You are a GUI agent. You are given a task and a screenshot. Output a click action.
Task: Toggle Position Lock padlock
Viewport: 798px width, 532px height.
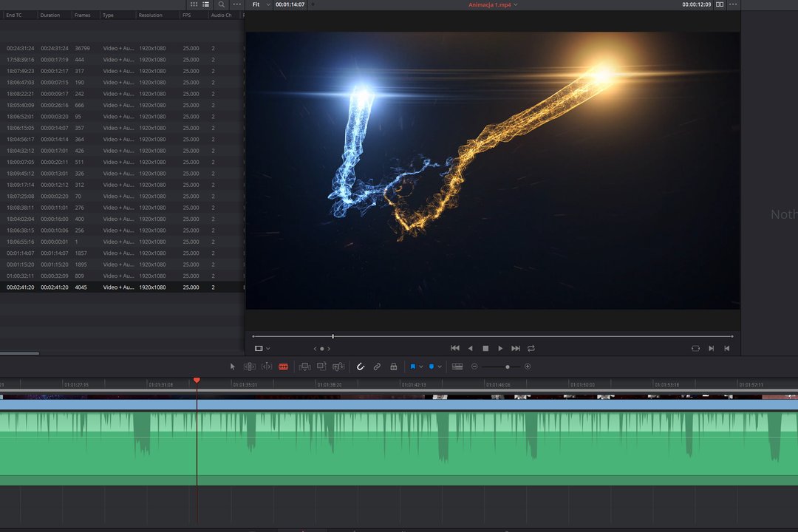click(x=393, y=366)
